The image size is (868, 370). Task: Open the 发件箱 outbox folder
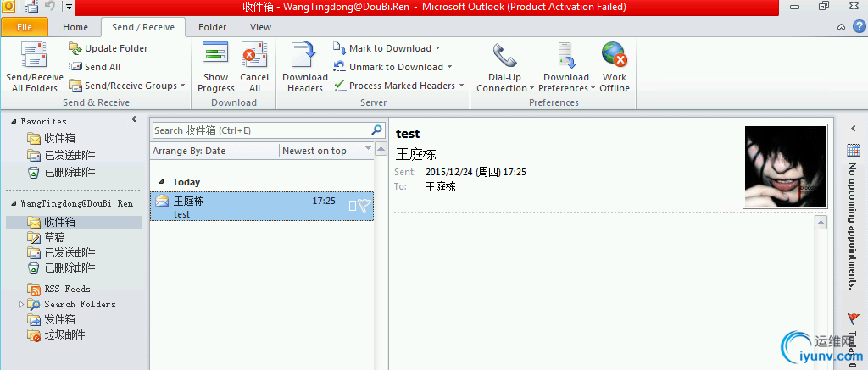[x=59, y=320]
